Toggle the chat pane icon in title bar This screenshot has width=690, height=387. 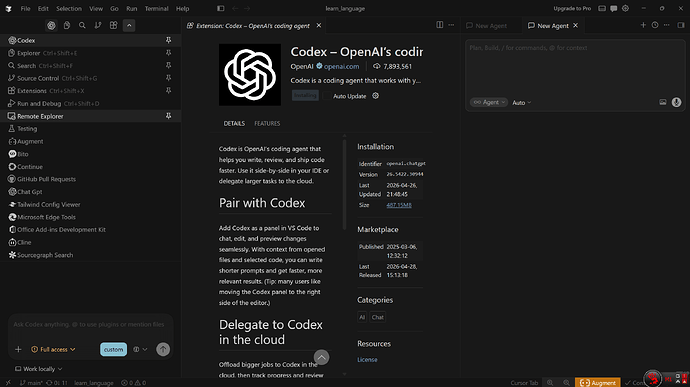(613, 8)
